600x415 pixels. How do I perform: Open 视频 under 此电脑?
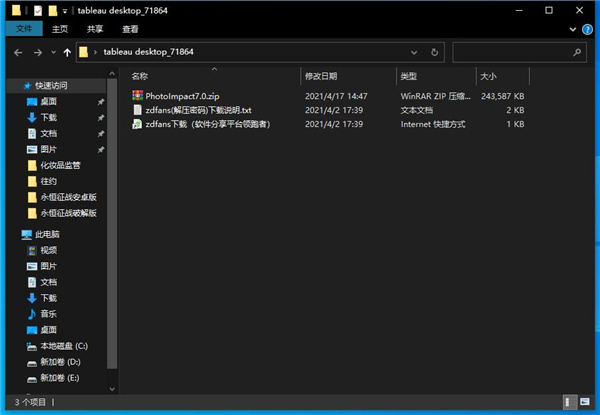pyautogui.click(x=49, y=250)
